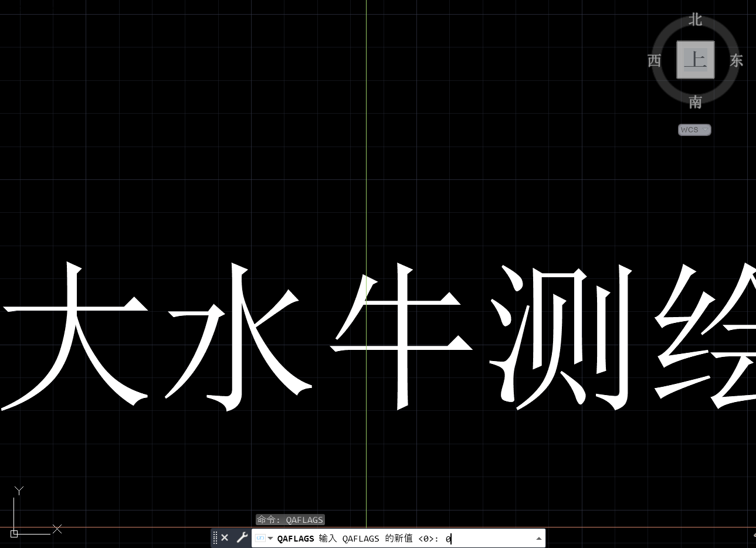Viewport: 756px width, 548px height.
Task: Click the command line drag grip dots
Action: point(215,537)
